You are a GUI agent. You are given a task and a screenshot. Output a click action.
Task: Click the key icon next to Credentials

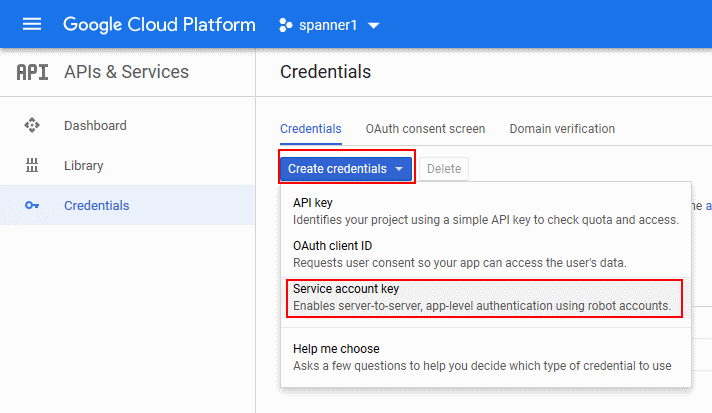pos(32,206)
